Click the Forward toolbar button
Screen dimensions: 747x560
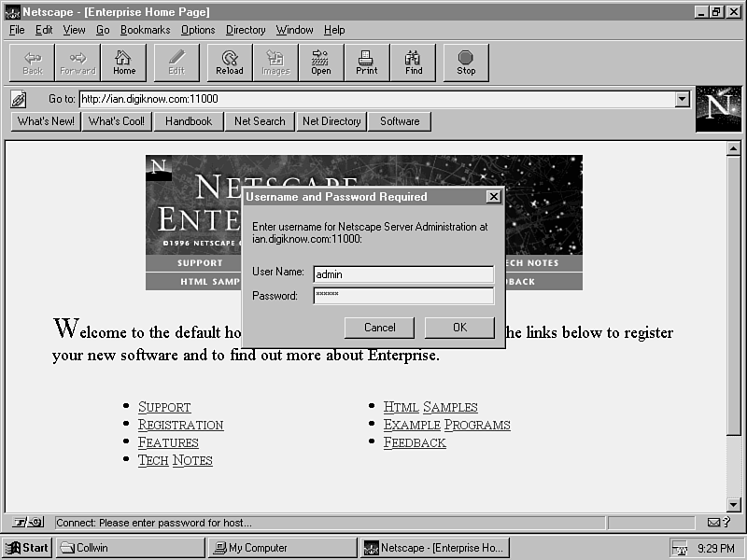(78, 63)
